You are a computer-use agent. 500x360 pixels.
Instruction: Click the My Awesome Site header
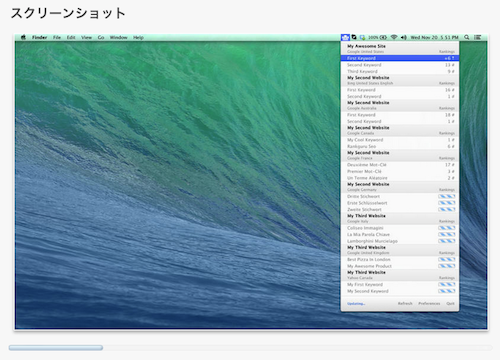tap(366, 46)
